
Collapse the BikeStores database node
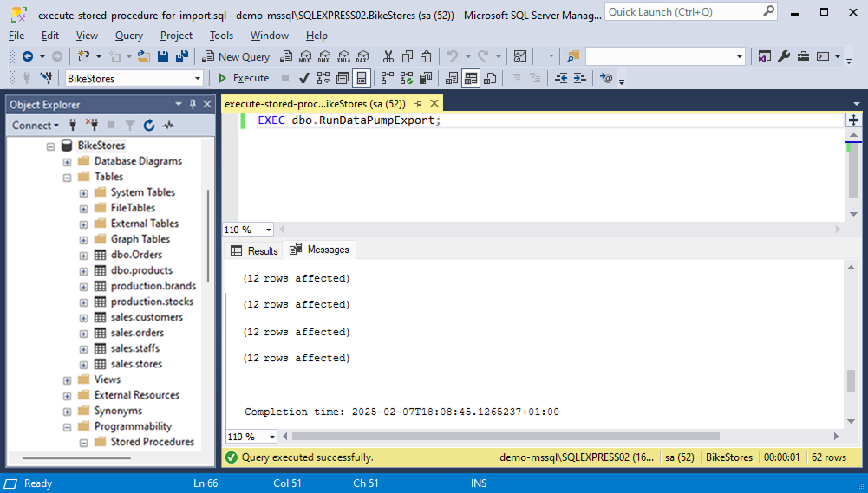[x=51, y=146]
